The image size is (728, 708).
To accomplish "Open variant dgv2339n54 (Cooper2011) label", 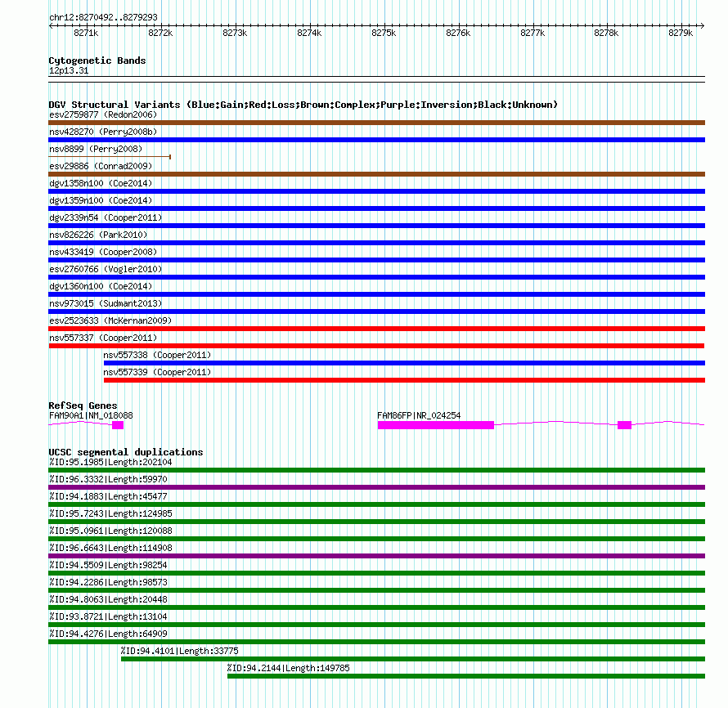I will pyautogui.click(x=106, y=217).
